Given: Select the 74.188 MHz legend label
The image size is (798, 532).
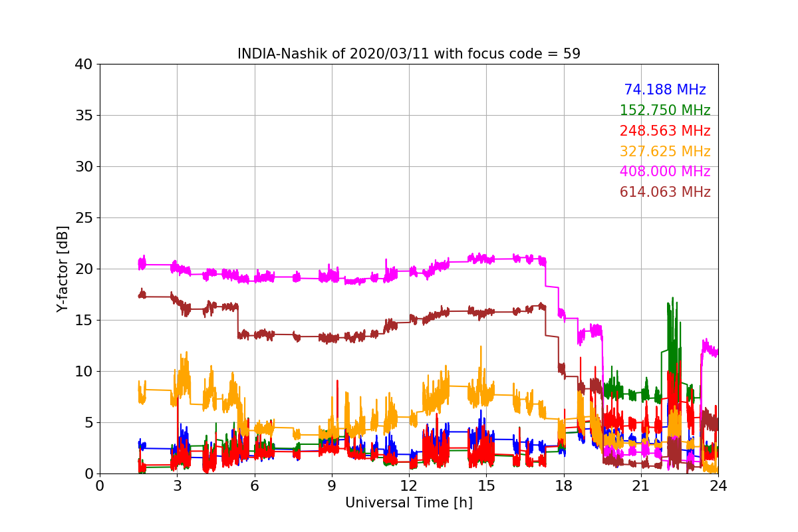Looking at the screenshot, I should [665, 90].
